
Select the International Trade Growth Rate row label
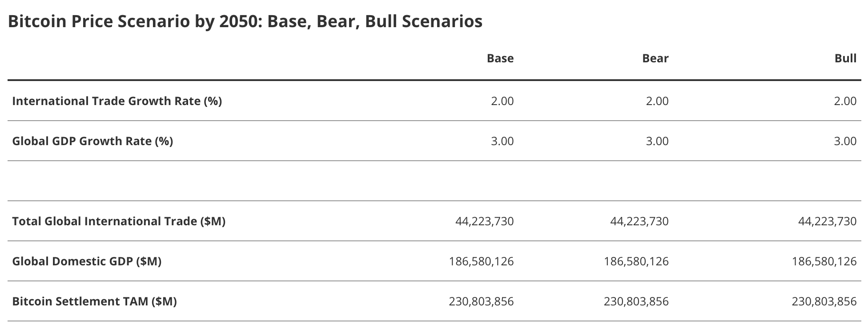pyautogui.click(x=117, y=101)
